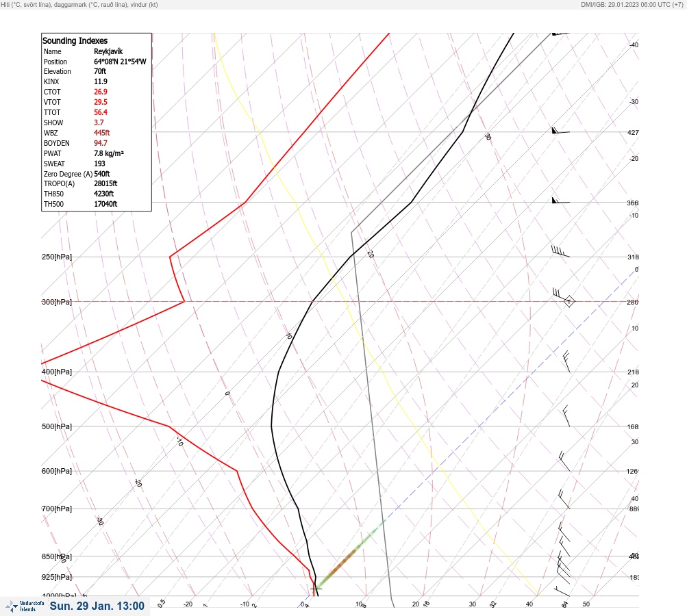This screenshot has width=687, height=616.
Task: Click the -20 temperature axis label
Action: 188,604
